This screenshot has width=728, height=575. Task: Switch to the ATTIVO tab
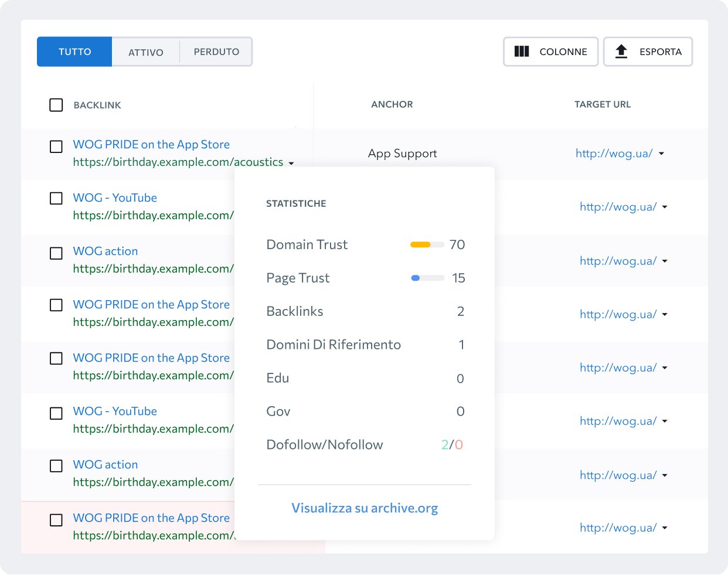(146, 52)
